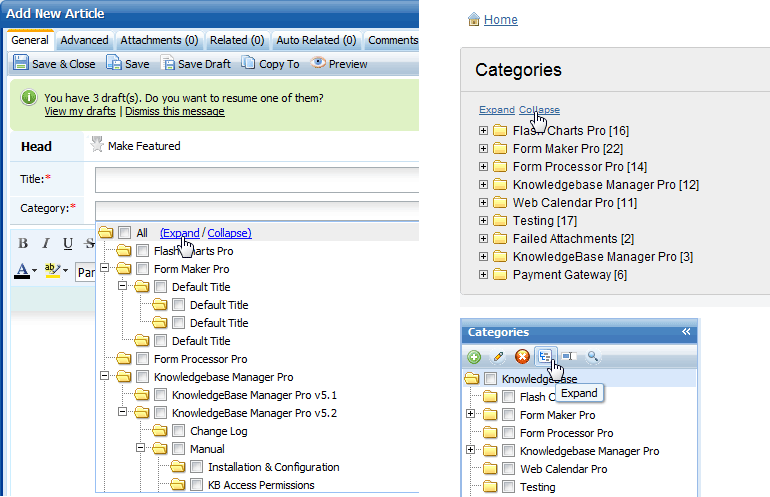
Task: Click the Copy To toolbar button
Action: pos(270,64)
